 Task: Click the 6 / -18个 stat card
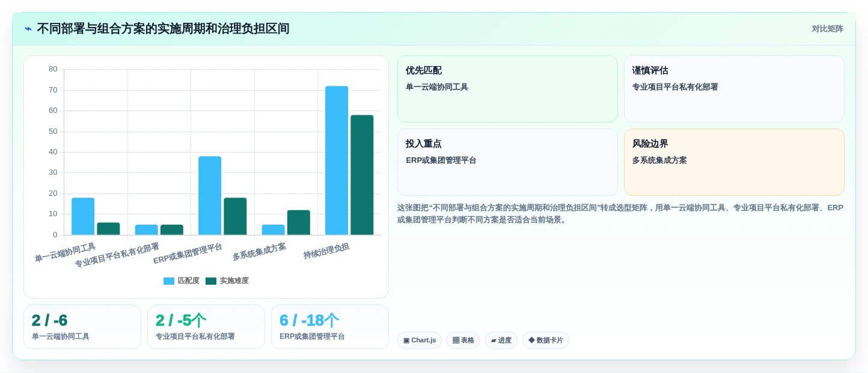click(330, 327)
